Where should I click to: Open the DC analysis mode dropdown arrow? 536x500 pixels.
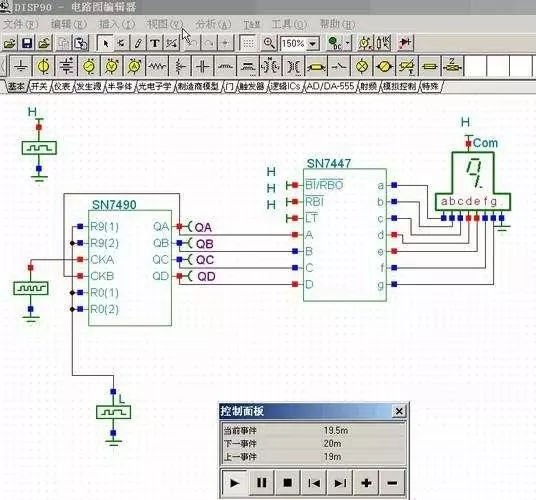348,43
